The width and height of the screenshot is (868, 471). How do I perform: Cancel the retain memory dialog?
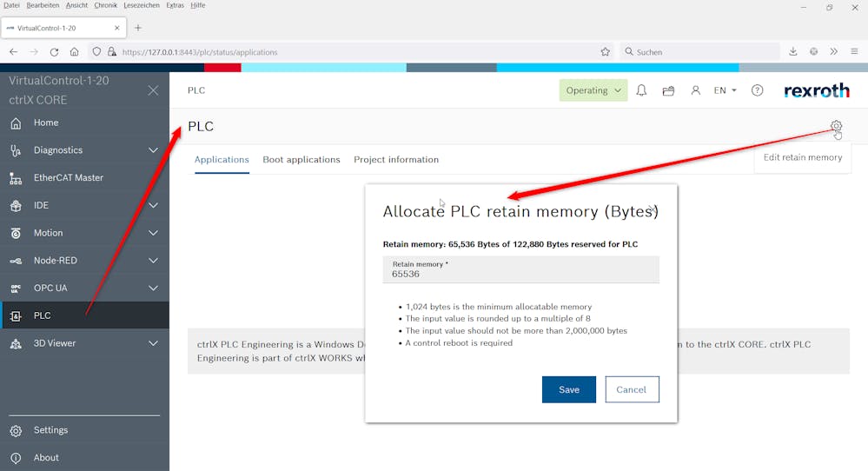coord(632,389)
